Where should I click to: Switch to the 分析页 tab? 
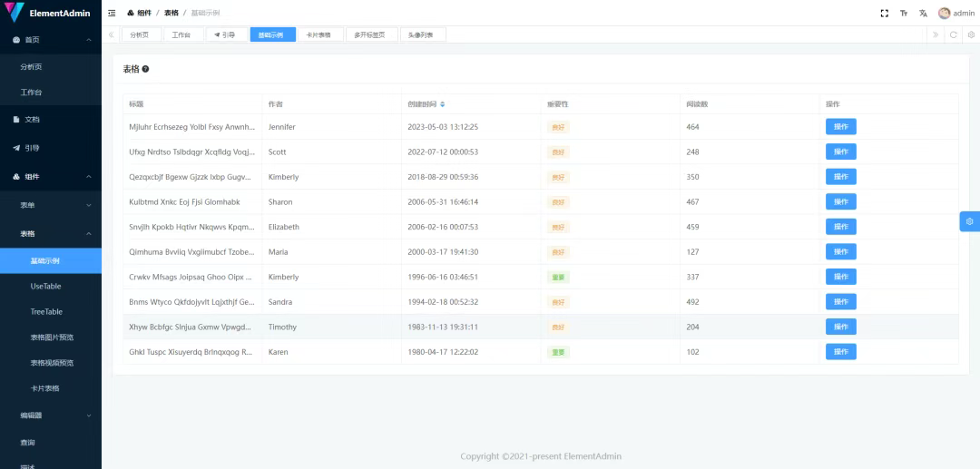pos(142,35)
